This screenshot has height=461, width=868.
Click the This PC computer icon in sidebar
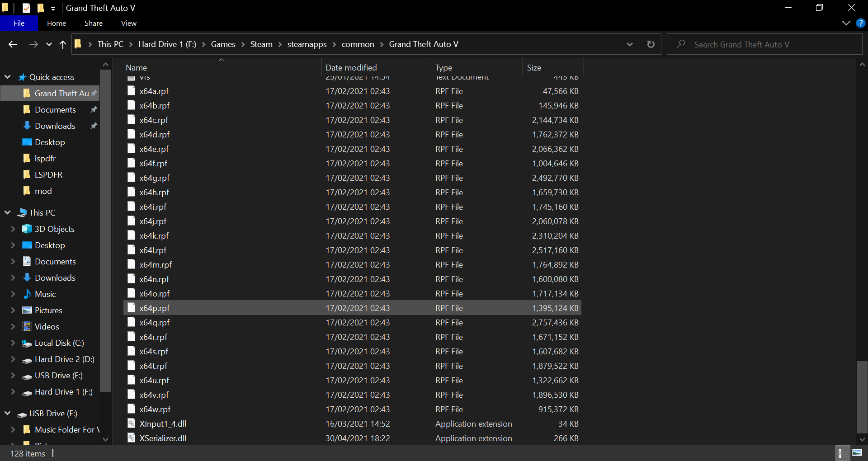(22, 213)
